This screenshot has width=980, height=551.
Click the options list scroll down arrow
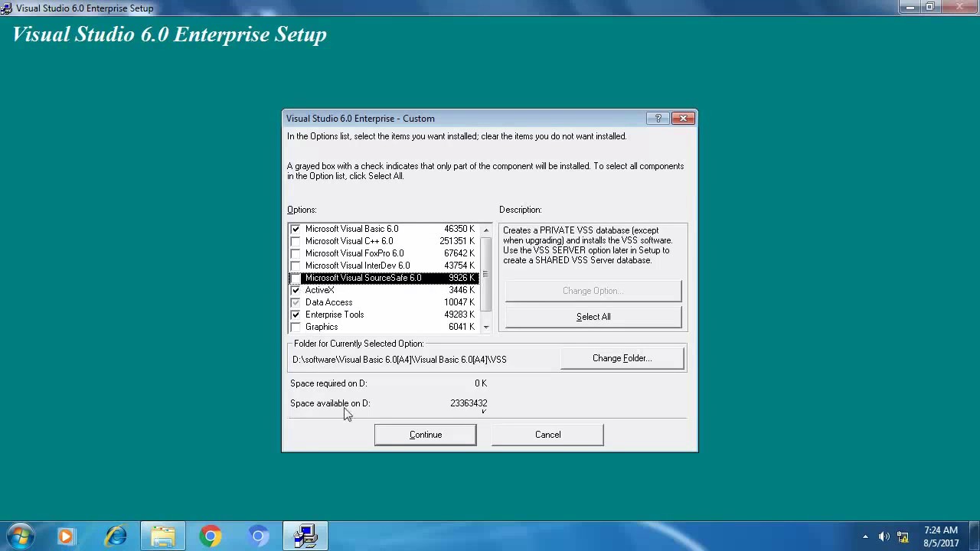coord(485,327)
